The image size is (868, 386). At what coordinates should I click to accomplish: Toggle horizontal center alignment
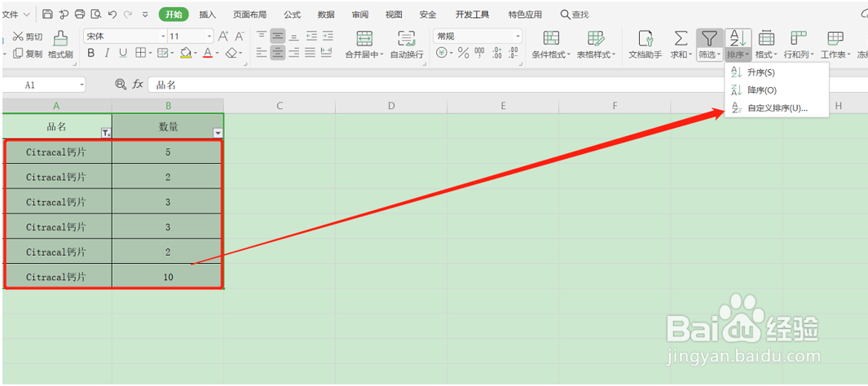pos(278,53)
